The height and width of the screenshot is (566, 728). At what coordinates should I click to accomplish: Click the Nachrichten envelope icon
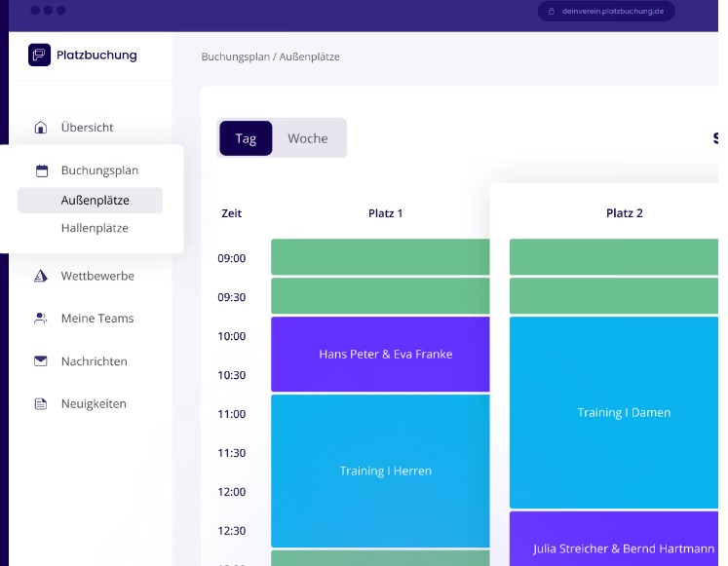[41, 361]
